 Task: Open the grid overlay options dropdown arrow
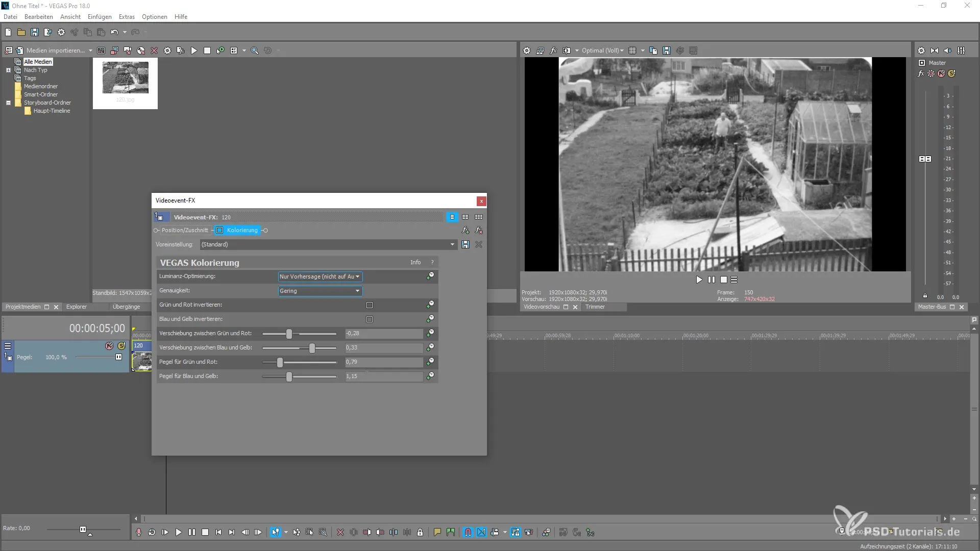pyautogui.click(x=643, y=51)
